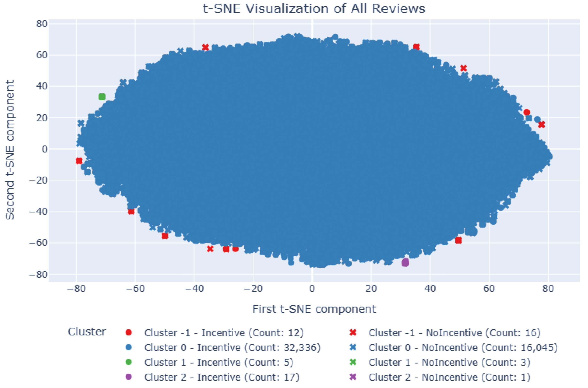The height and width of the screenshot is (388, 588).
Task: Click the purple circle legend marker
Action: 129,377
